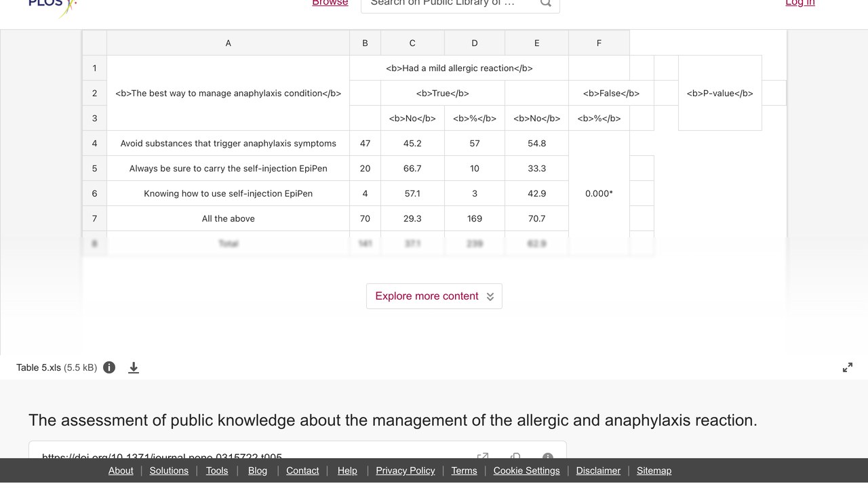Select column header C in the table

(x=412, y=43)
